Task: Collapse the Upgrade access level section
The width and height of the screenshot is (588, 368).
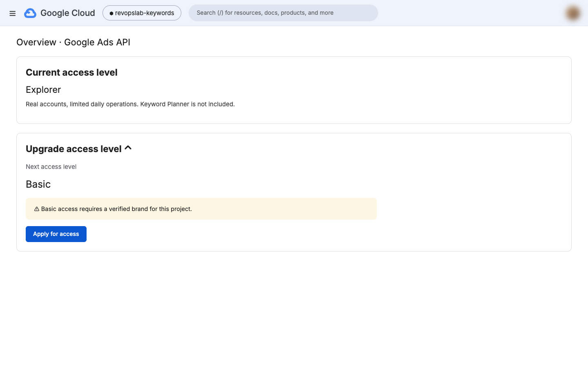Action: 128,148
